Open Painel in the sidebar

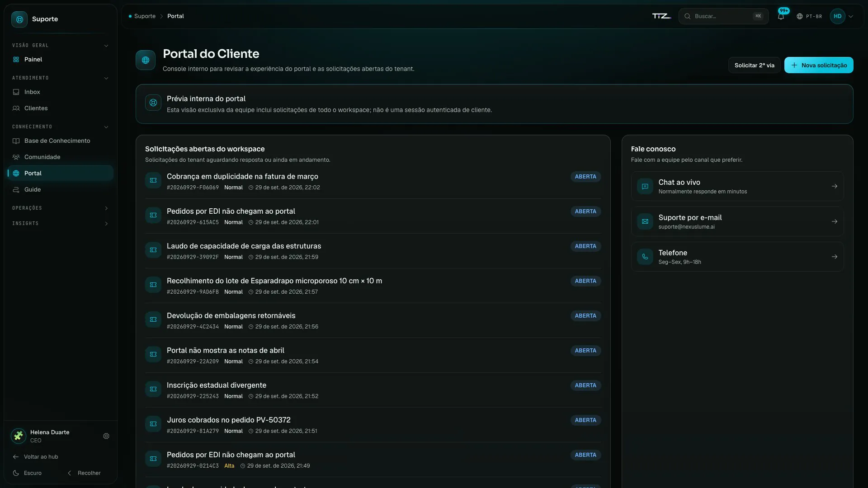pyautogui.click(x=61, y=60)
